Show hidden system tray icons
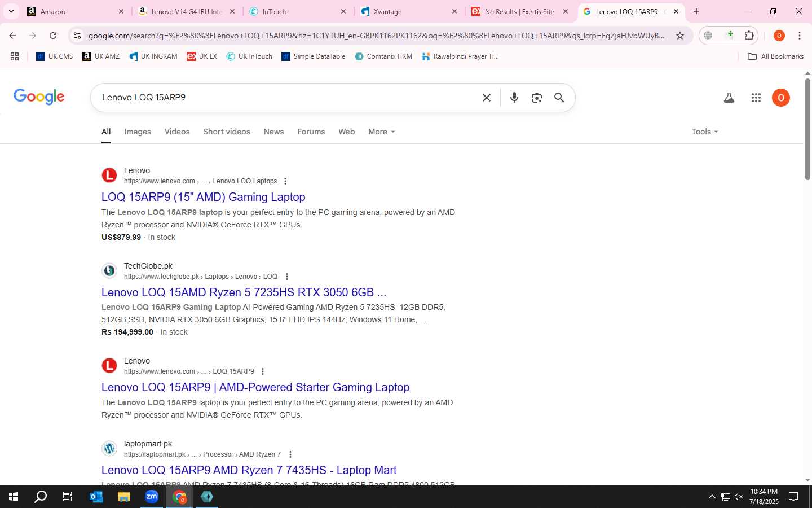This screenshot has height=508, width=812. pos(712,497)
